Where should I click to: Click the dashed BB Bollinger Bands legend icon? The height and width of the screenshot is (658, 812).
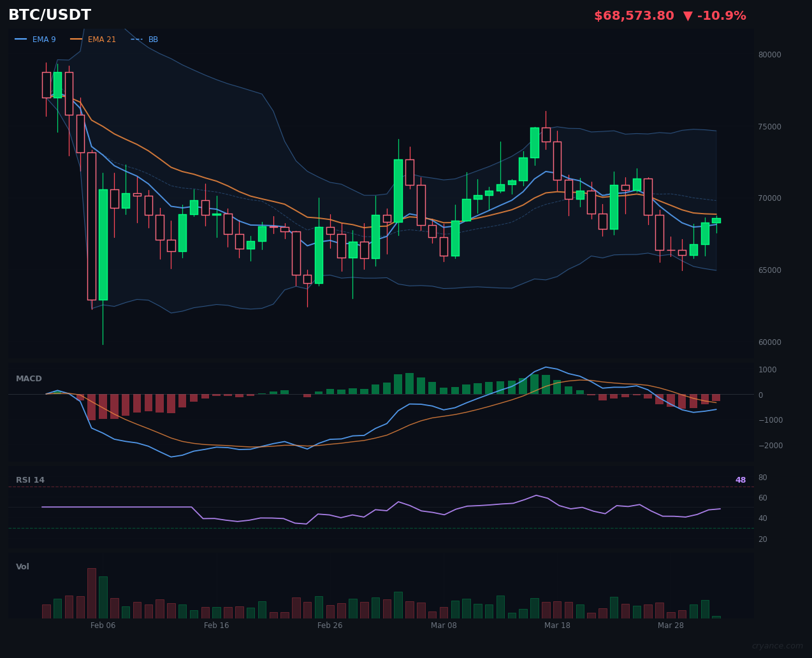tap(136, 39)
